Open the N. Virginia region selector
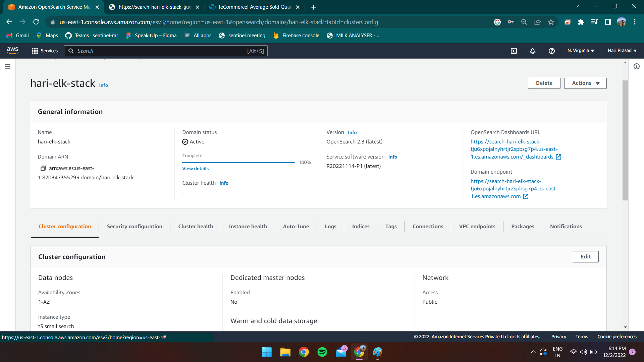This screenshot has width=644, height=362. tap(581, 51)
